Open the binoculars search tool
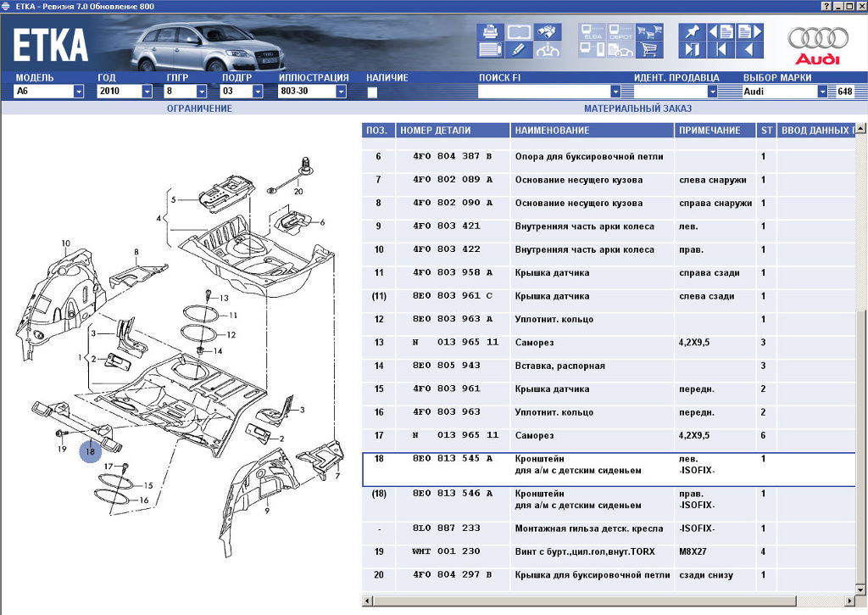This screenshot has width=868, height=615. (548, 31)
